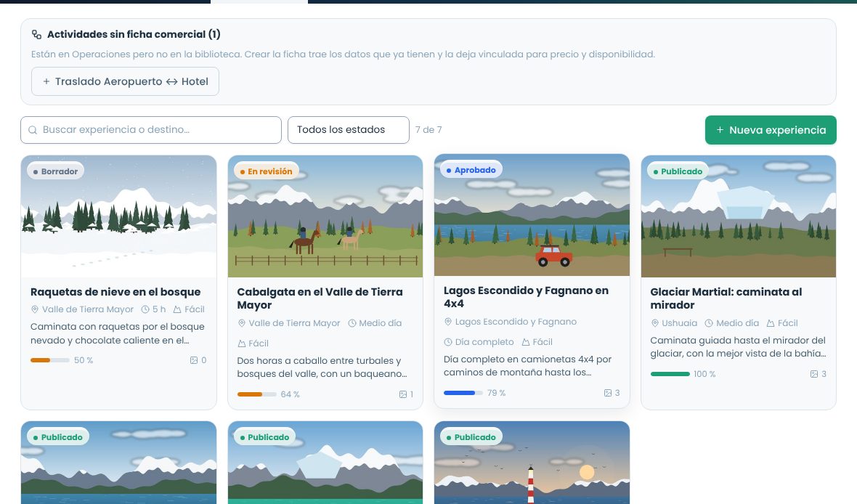
Task: Click the clock icon on Glaciar Martial card
Action: (709, 323)
